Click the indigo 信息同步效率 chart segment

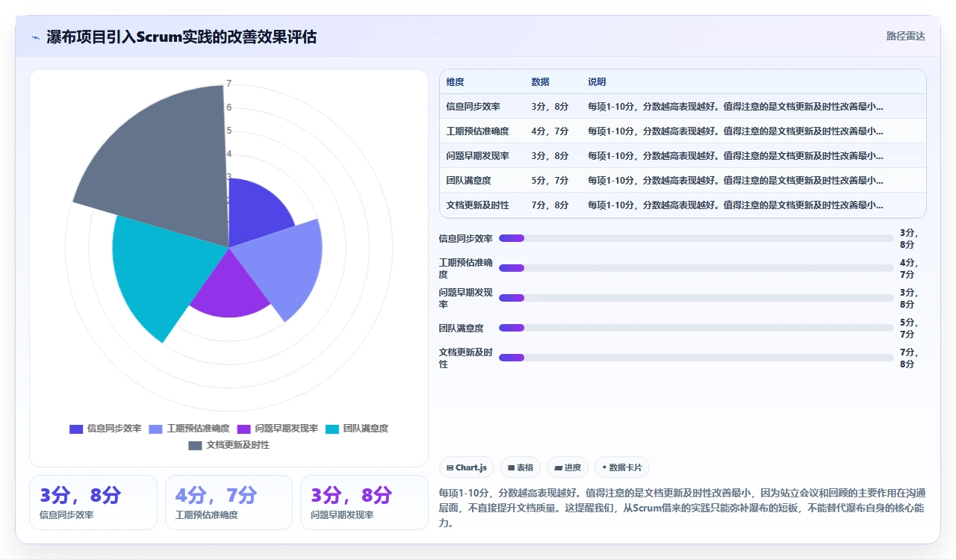coord(254,213)
